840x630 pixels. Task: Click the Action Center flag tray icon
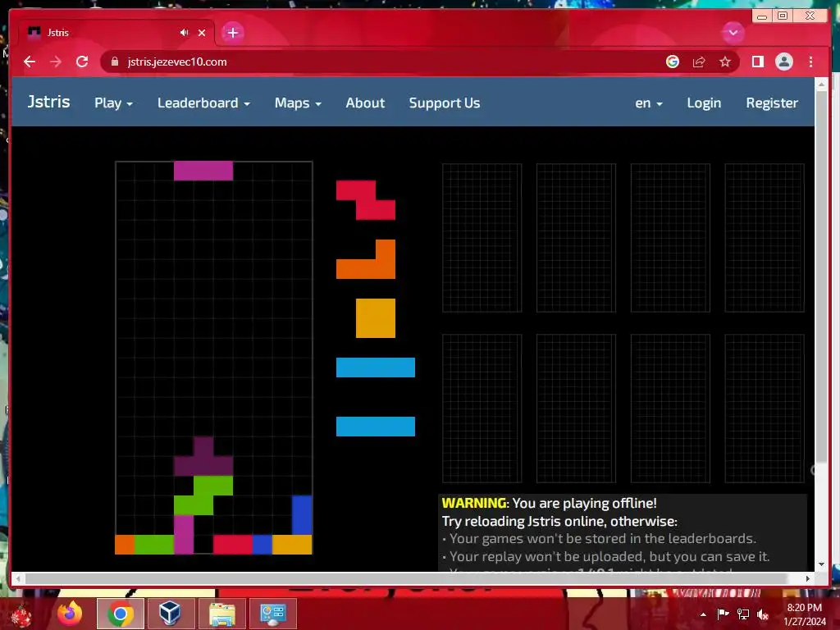pyautogui.click(x=724, y=614)
